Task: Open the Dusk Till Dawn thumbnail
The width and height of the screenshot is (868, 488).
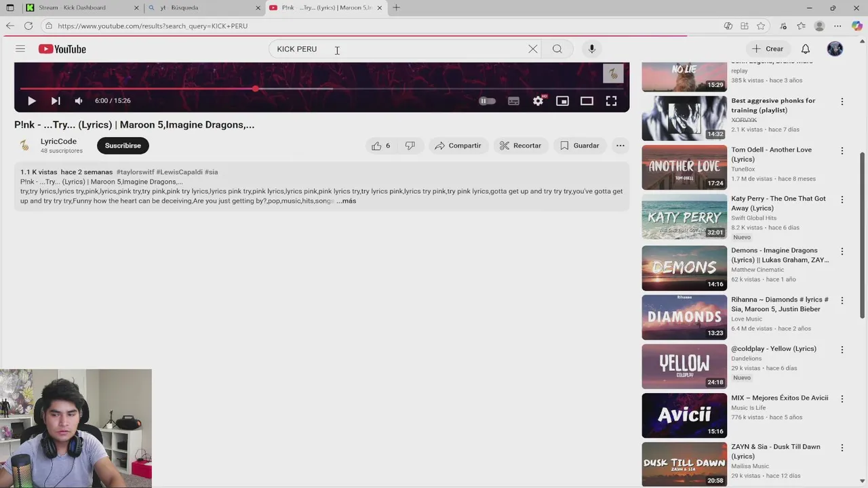Action: 684,464
